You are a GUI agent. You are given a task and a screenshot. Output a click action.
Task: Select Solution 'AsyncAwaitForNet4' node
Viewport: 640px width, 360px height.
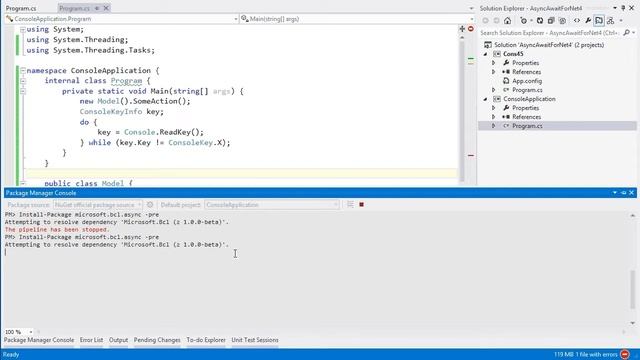[549, 45]
